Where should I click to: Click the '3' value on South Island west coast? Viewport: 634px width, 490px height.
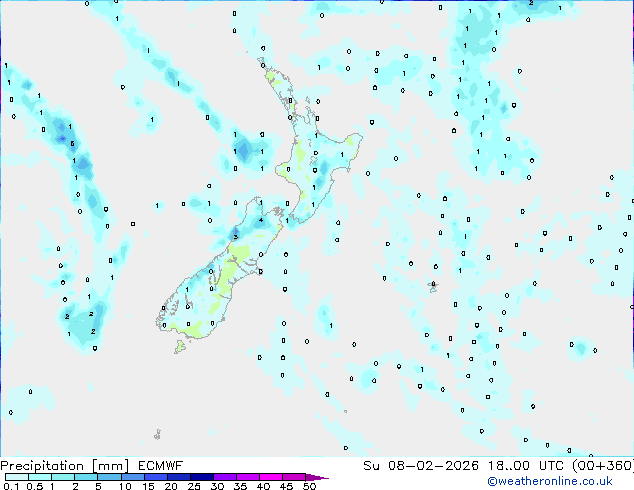[235, 237]
